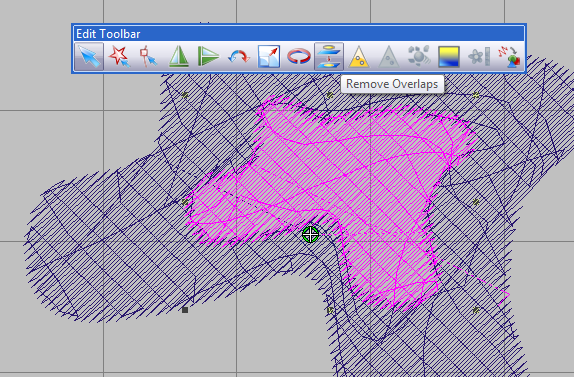The width and height of the screenshot is (574, 377).
Task: Click the Remove Overlaps toolbar button
Action: pos(329,57)
